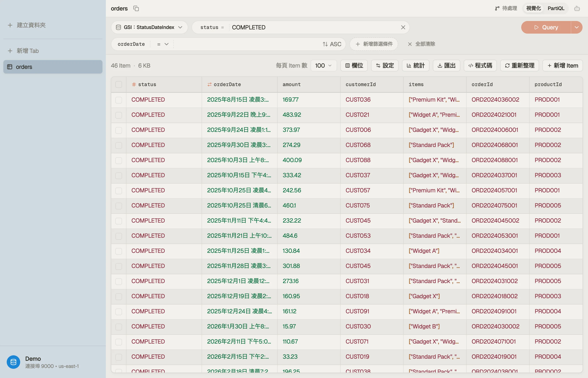The width and height of the screenshot is (588, 378).
Task: Open 欄位 columns settings
Action: pyautogui.click(x=354, y=66)
